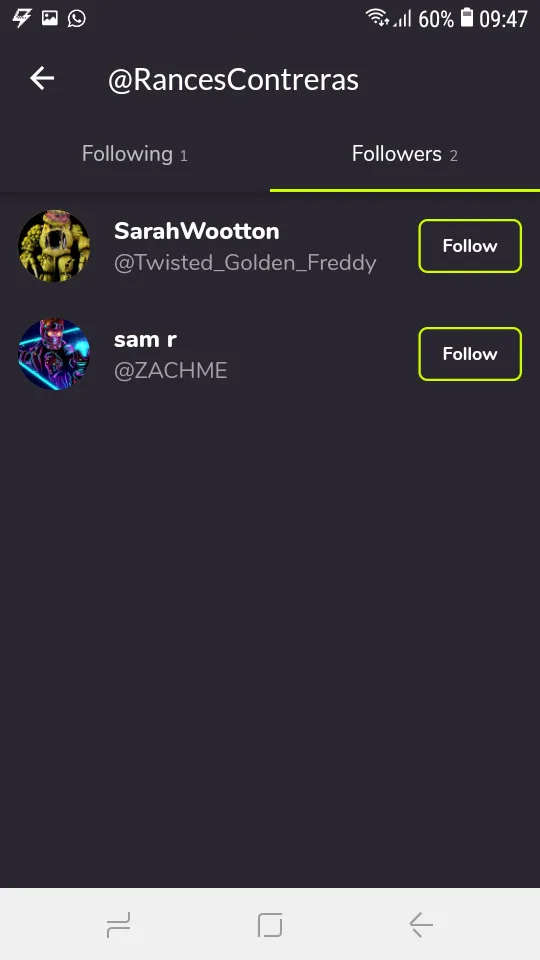
Task: Select the Followers tab
Action: click(x=405, y=154)
